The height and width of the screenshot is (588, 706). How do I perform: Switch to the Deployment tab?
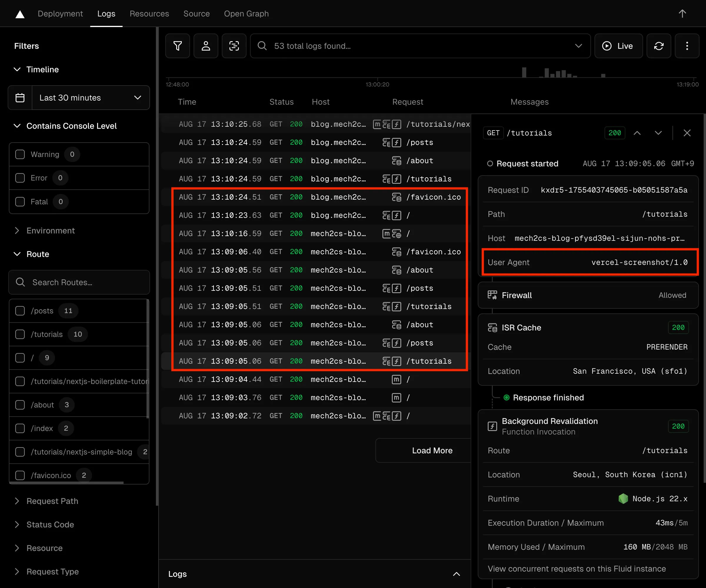click(x=60, y=14)
